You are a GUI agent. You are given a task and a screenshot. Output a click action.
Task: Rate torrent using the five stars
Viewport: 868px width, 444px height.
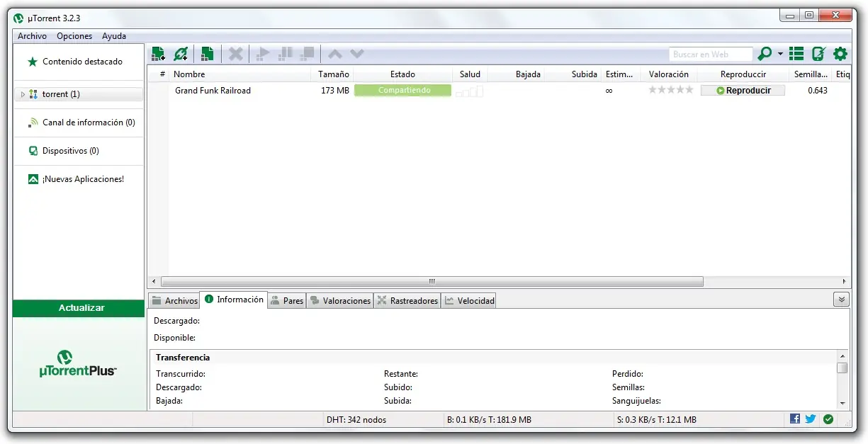pyautogui.click(x=670, y=91)
